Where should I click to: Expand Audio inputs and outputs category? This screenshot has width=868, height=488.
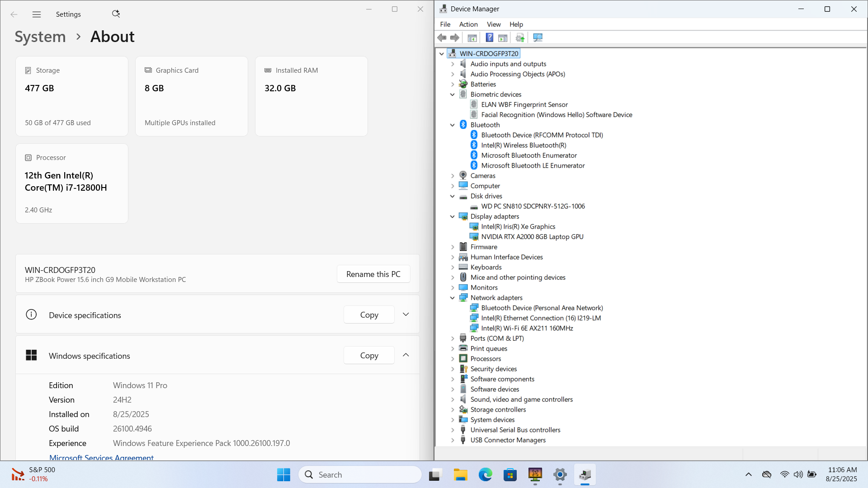click(x=453, y=64)
